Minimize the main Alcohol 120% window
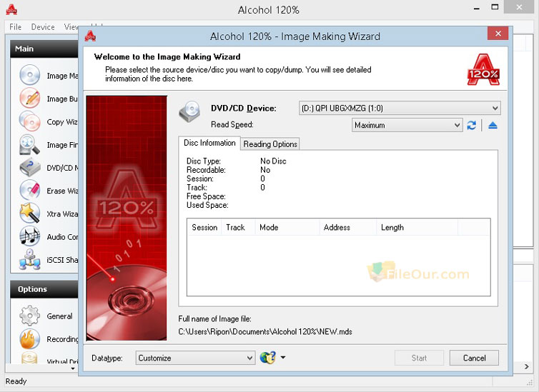The height and width of the screenshot is (392, 539). coord(476,9)
